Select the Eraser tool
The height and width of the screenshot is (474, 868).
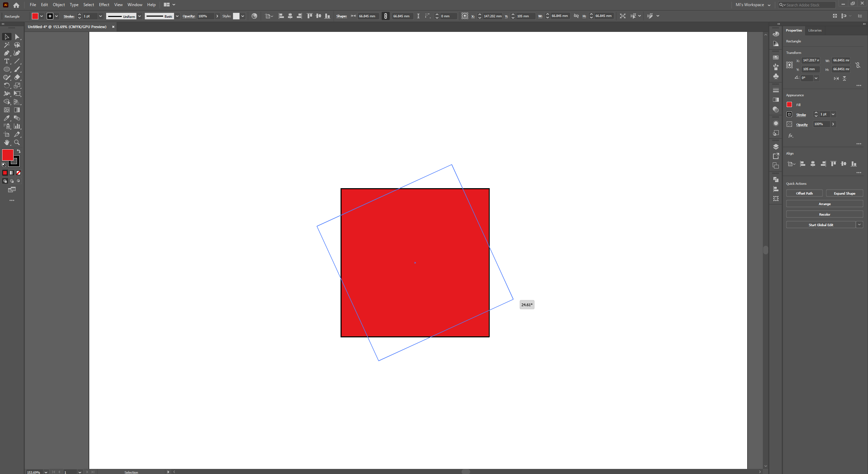pos(17,77)
